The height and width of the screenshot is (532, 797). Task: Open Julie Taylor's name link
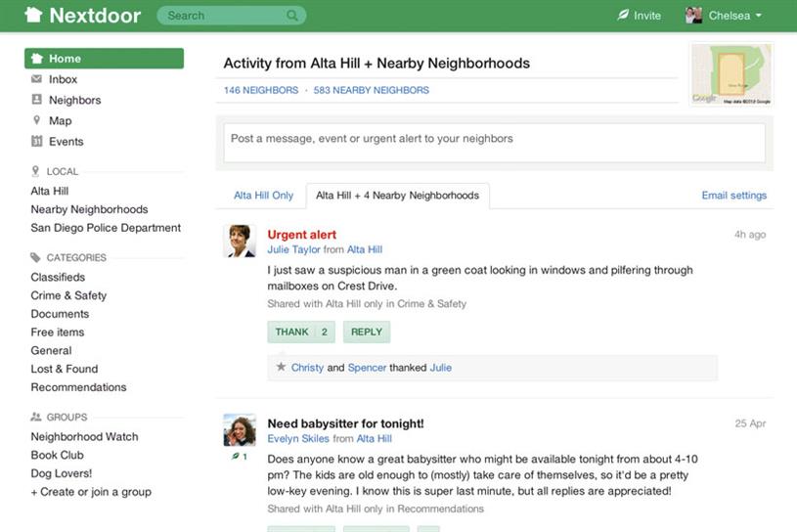[x=293, y=249]
